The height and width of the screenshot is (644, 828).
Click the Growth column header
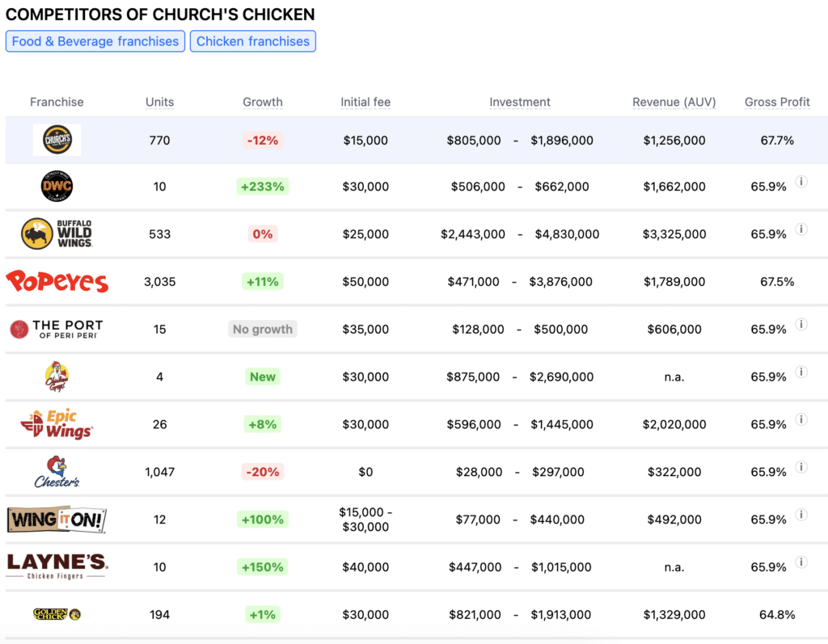coord(263,102)
